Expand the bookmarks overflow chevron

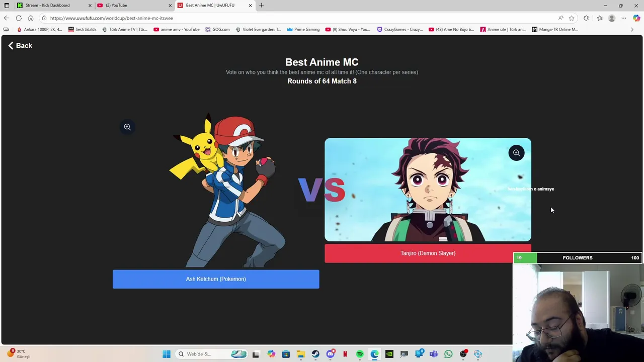point(632,30)
